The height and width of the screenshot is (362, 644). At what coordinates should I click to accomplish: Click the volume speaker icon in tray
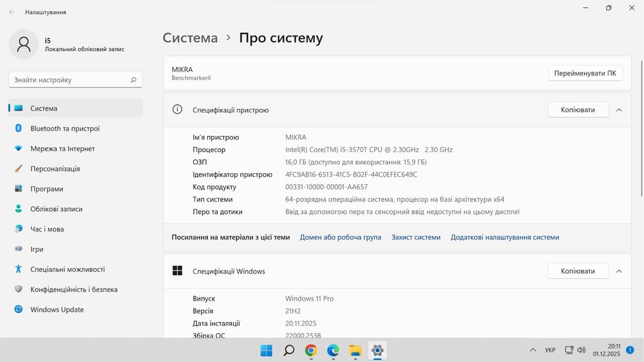point(581,350)
